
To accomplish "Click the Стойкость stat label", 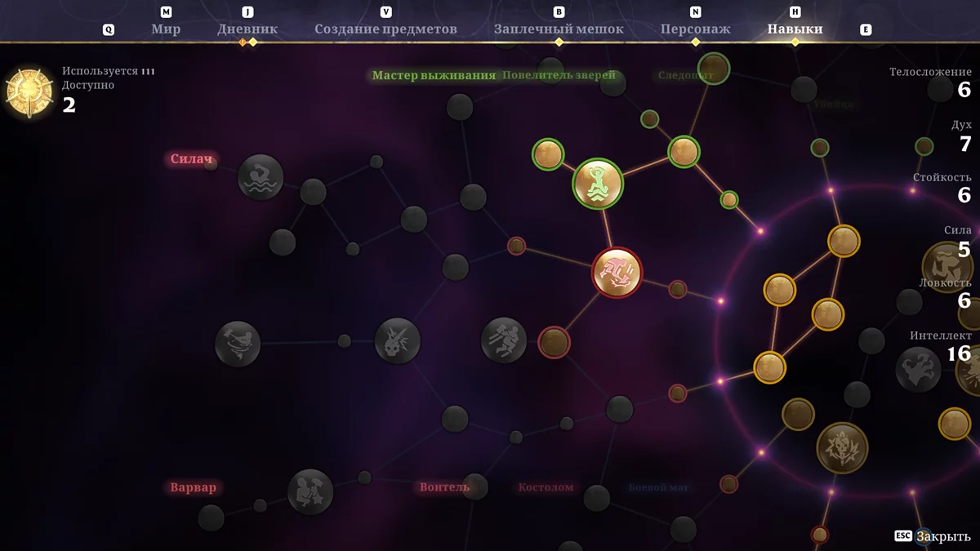I will (x=942, y=177).
